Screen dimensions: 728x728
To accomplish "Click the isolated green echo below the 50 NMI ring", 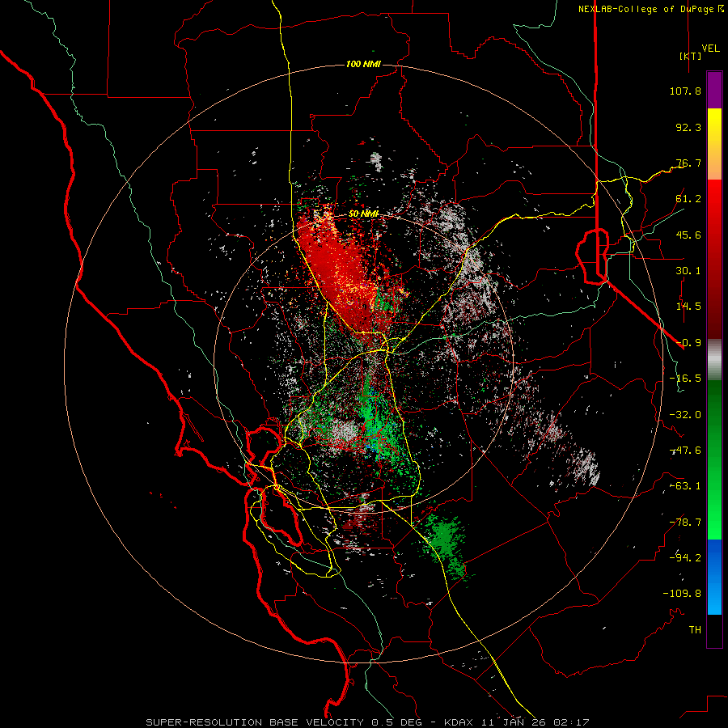I will (x=445, y=544).
